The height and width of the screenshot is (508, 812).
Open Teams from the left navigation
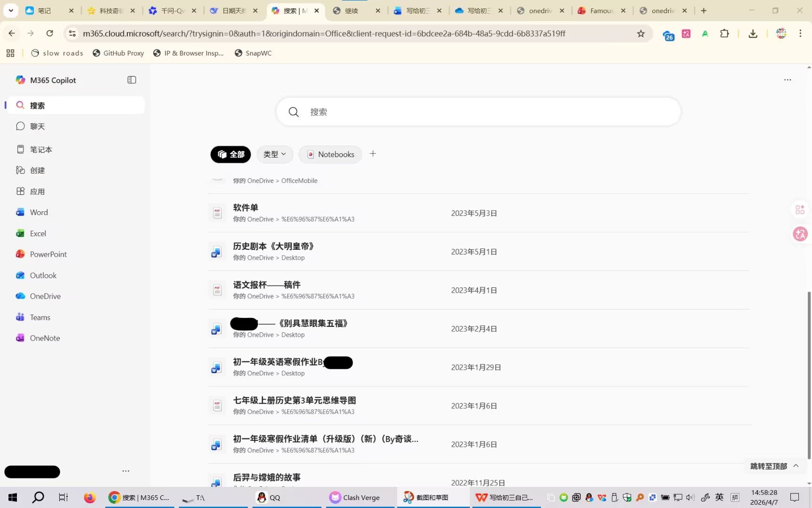tap(40, 317)
